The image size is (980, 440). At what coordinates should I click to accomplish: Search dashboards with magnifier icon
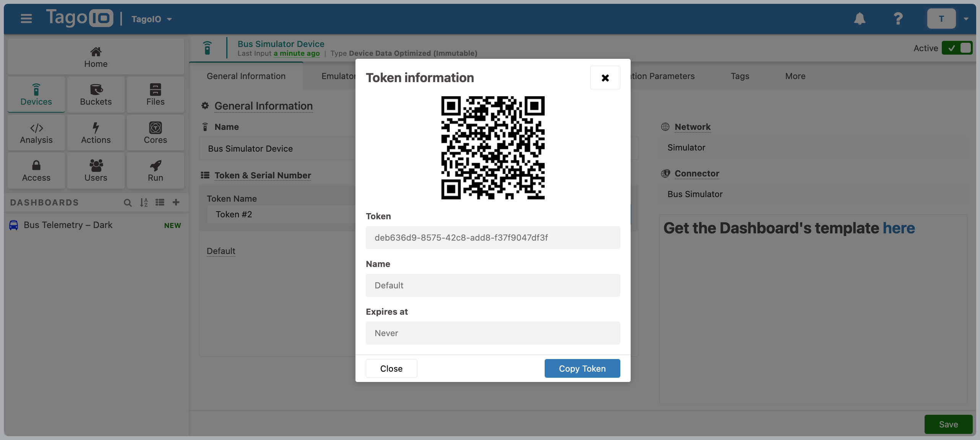pos(128,202)
